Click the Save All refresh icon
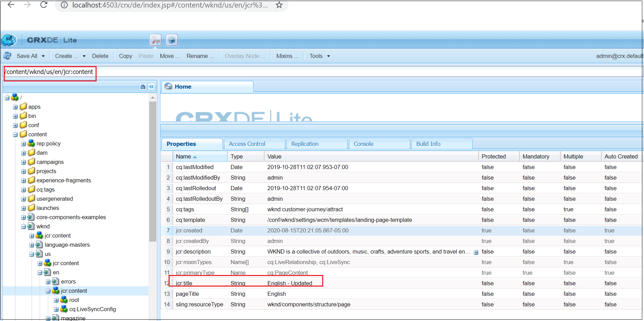644x321 pixels. 8,56
